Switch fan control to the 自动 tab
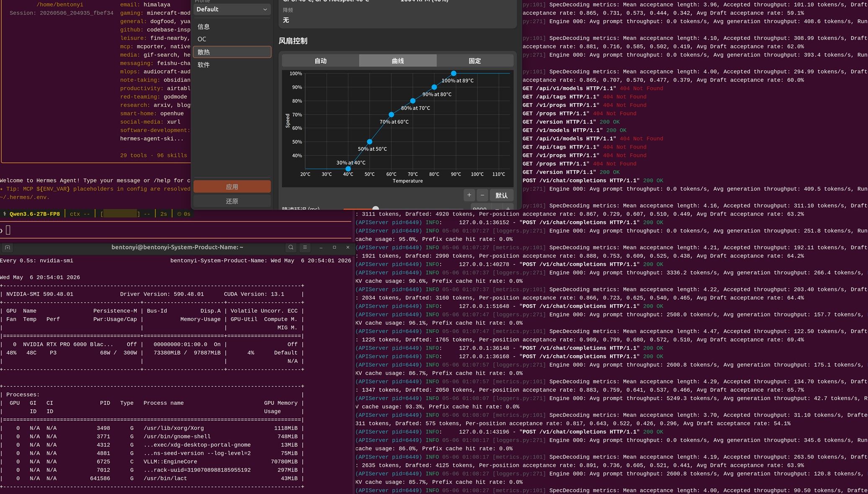868x494 pixels. tap(320, 61)
